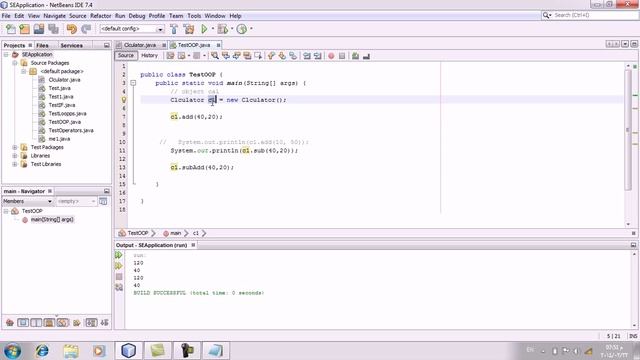Click the Shift Line Left editor icon
The image size is (640, 360).
(x=307, y=56)
